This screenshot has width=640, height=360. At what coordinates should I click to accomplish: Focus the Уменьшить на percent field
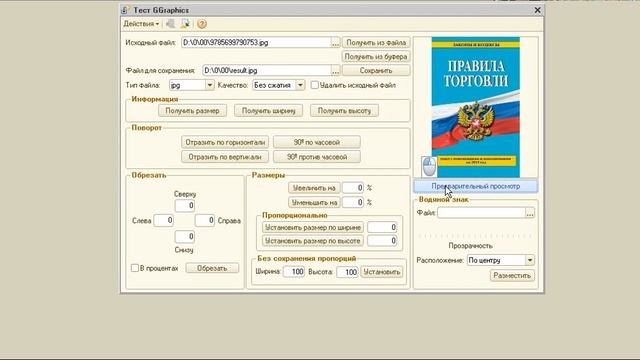coord(353,202)
